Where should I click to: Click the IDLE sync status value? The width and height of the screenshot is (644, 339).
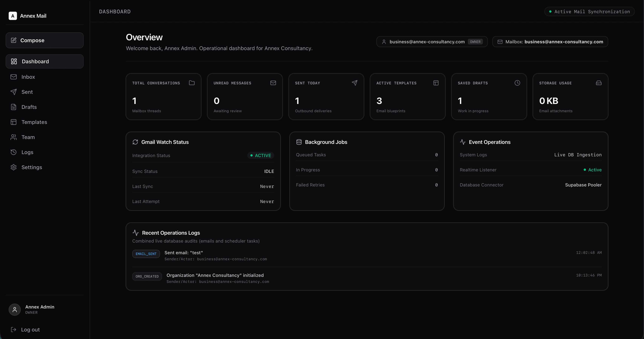pyautogui.click(x=269, y=171)
